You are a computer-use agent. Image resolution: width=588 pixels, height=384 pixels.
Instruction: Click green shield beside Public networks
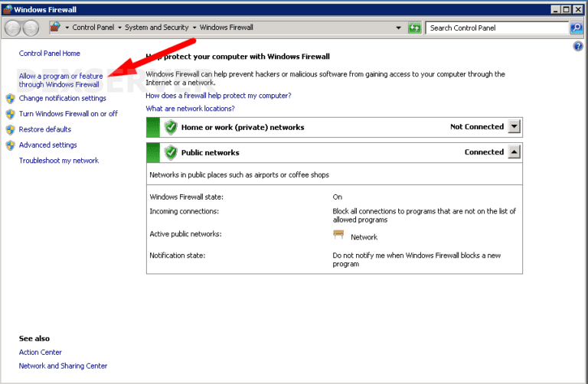(x=171, y=152)
